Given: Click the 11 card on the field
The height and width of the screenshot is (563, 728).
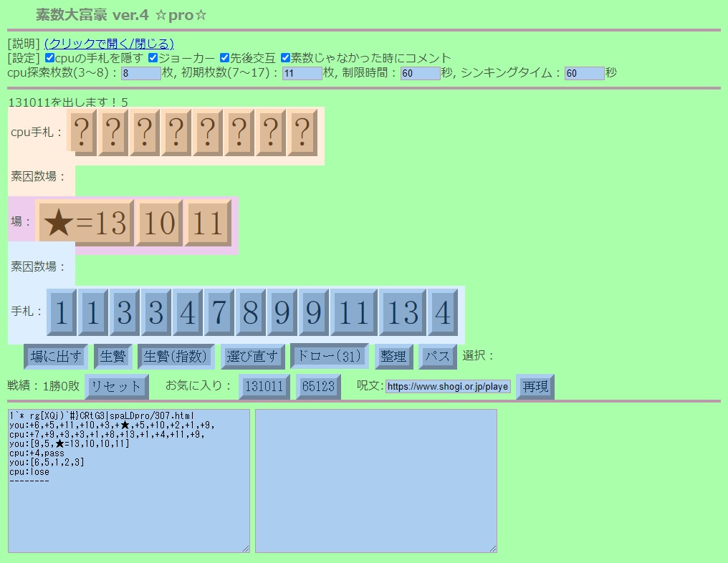Looking at the screenshot, I should click(x=208, y=223).
